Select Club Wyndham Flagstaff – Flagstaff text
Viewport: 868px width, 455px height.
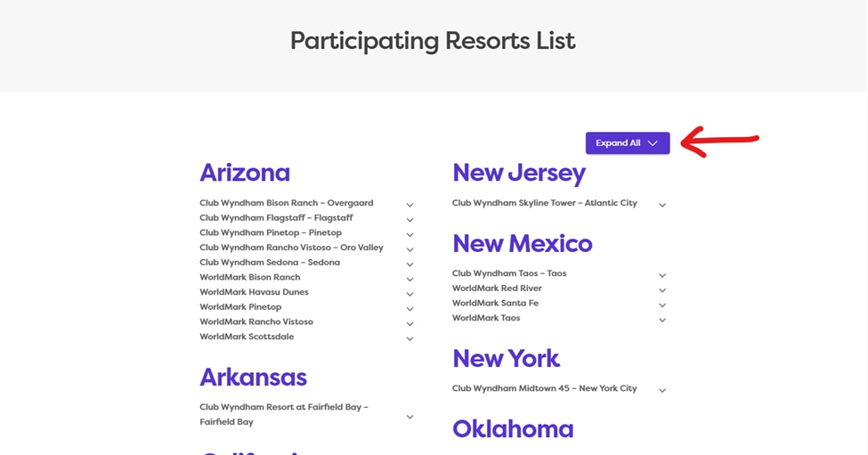pyautogui.click(x=276, y=217)
